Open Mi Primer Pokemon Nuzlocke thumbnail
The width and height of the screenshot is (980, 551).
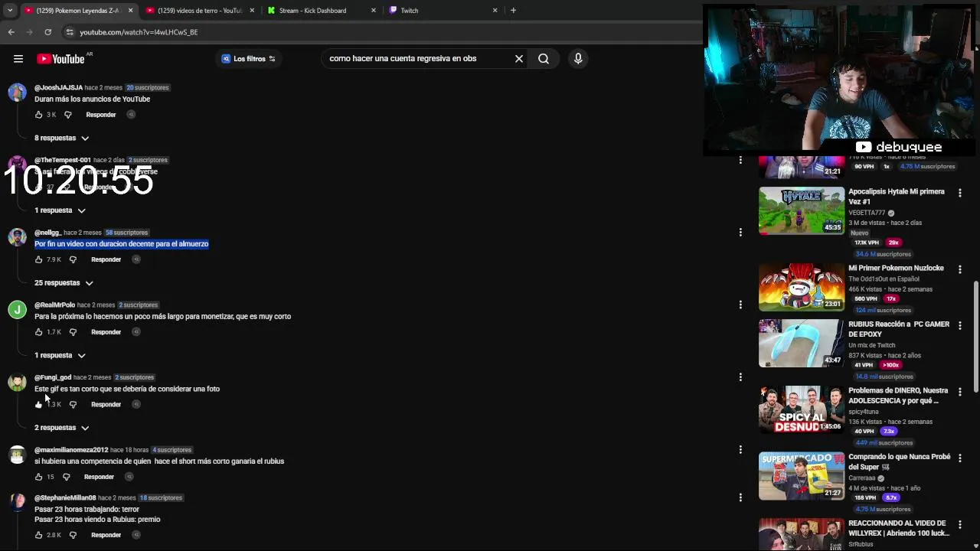click(802, 287)
